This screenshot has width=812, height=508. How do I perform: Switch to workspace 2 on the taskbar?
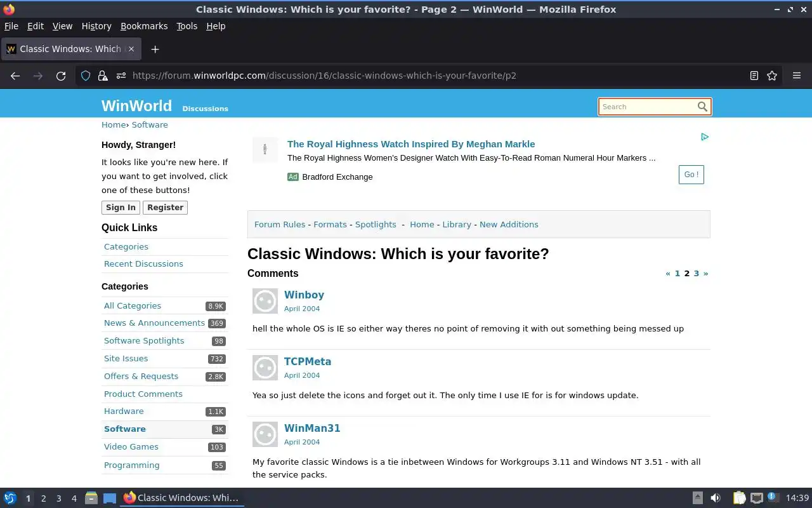click(44, 498)
